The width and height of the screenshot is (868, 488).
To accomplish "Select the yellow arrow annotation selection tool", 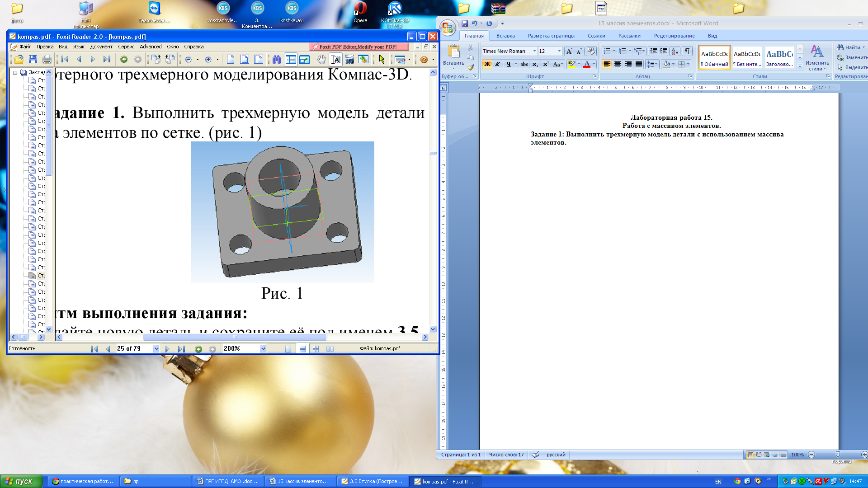I will [382, 59].
